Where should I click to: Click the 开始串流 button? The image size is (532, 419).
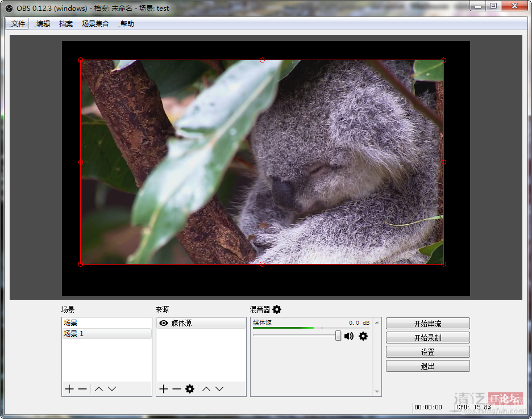coord(427,324)
